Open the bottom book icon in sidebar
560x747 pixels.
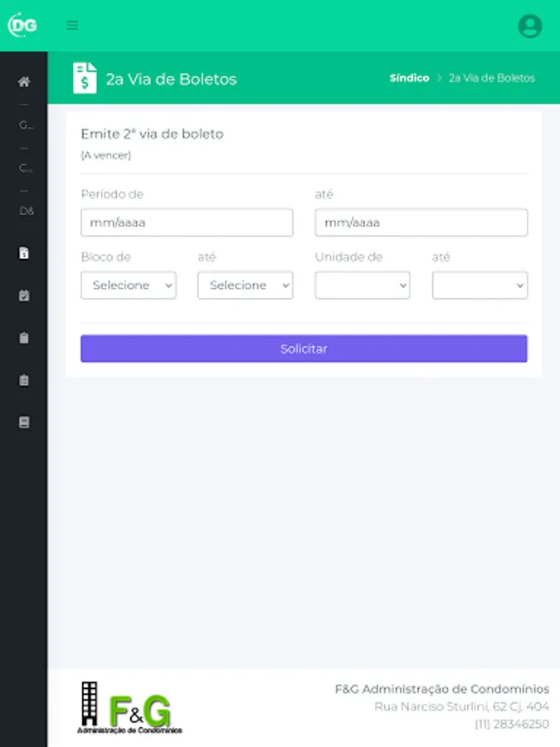tap(24, 422)
